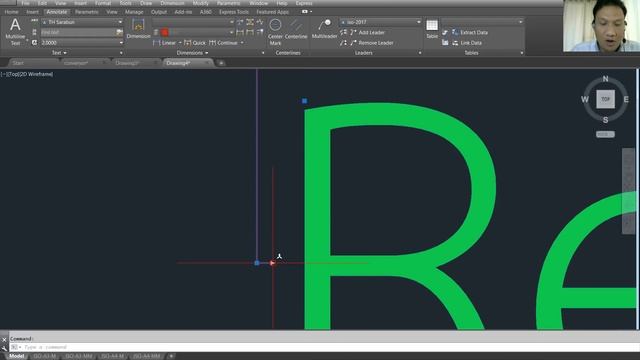Click the W direction on the compass
The image size is (640, 360).
tap(585, 99)
